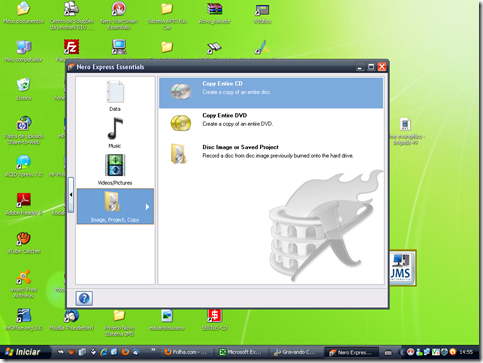
Task: Open the Sistema APIO Rio Car folder
Action: (167, 16)
